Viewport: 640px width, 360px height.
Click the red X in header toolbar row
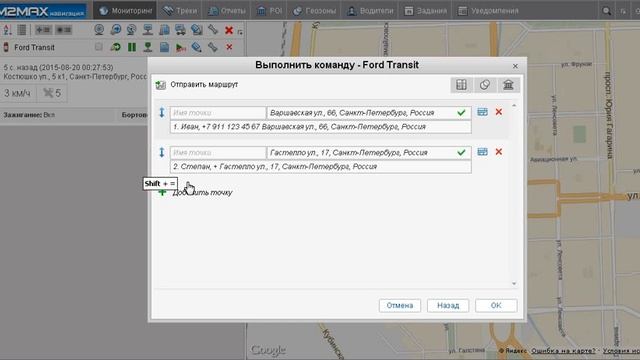coord(229,30)
